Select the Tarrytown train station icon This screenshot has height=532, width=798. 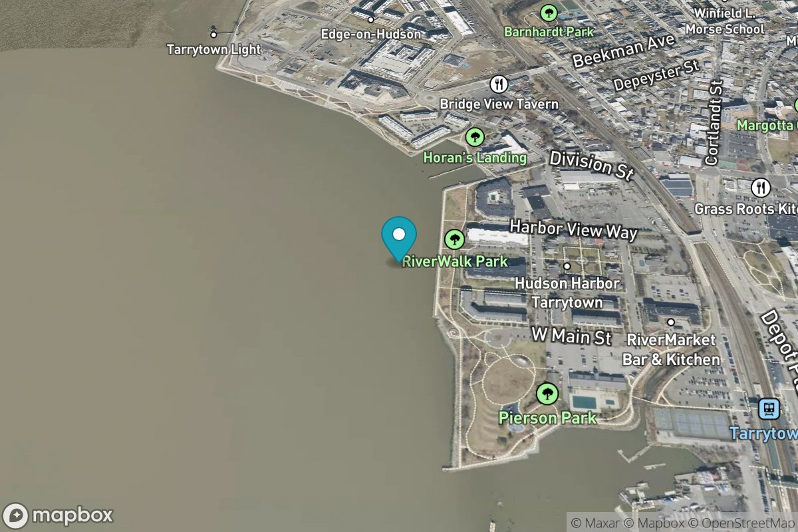coord(770,408)
